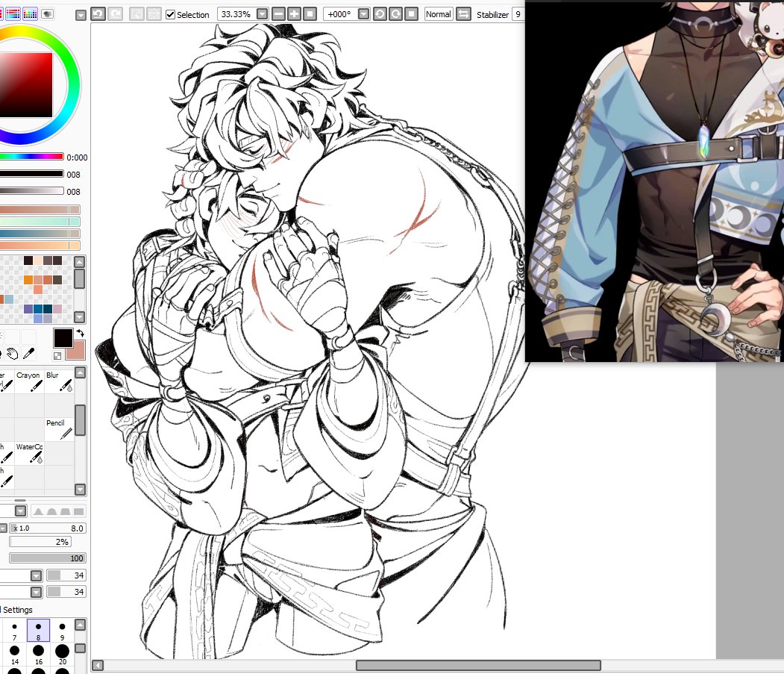This screenshot has width=784, height=674.
Task: Adjust the first slider showing 34
Action: point(66,575)
